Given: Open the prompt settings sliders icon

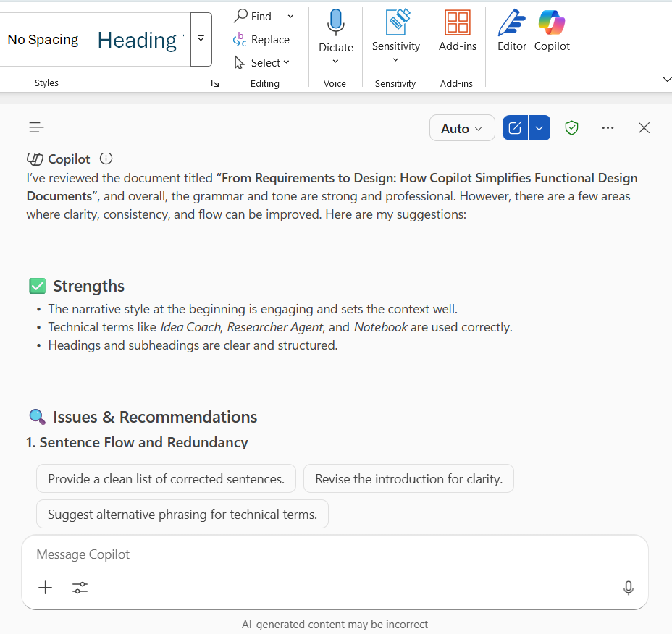Looking at the screenshot, I should [x=80, y=587].
